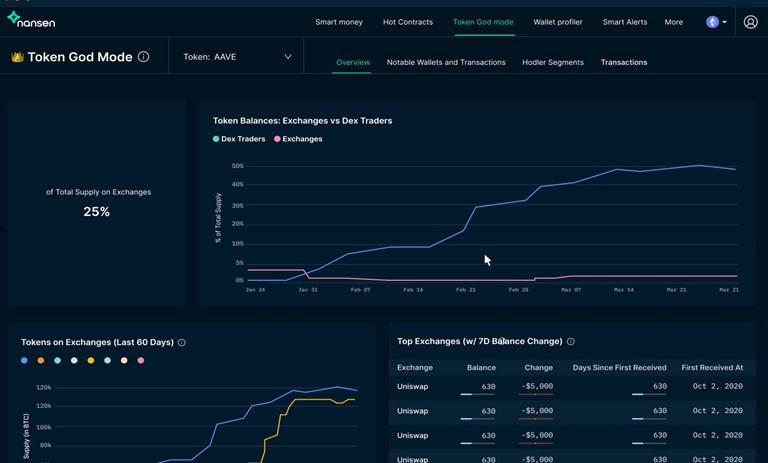This screenshot has height=463, width=768.
Task: Click info icon next to Tokens on Exchanges
Action: coord(182,342)
